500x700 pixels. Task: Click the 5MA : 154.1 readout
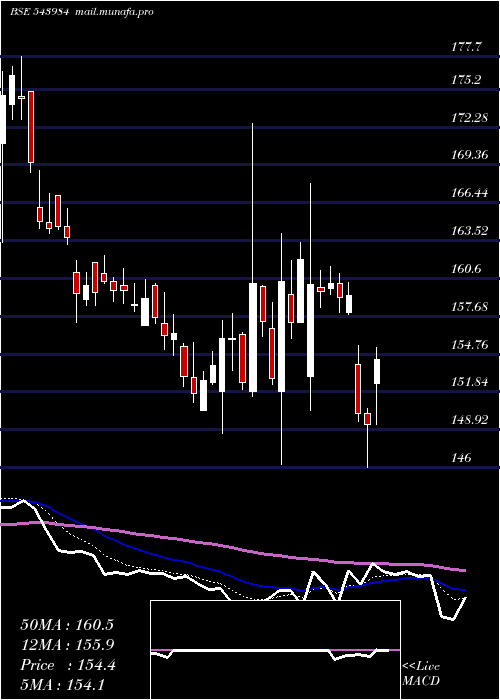tap(62, 685)
